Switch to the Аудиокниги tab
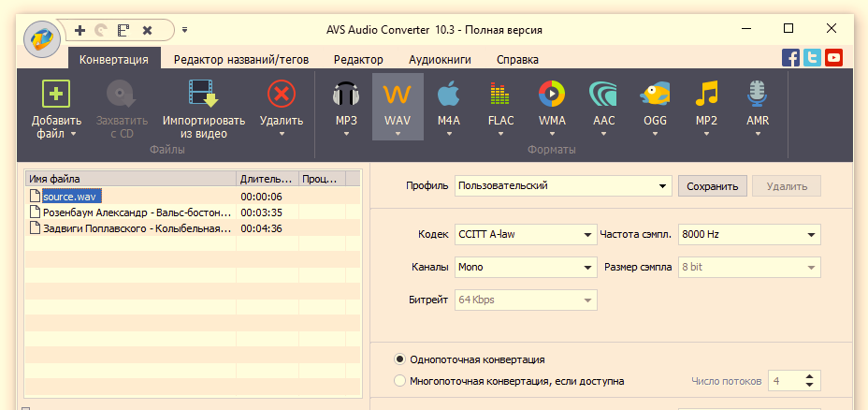This screenshot has width=868, height=410. tap(441, 59)
